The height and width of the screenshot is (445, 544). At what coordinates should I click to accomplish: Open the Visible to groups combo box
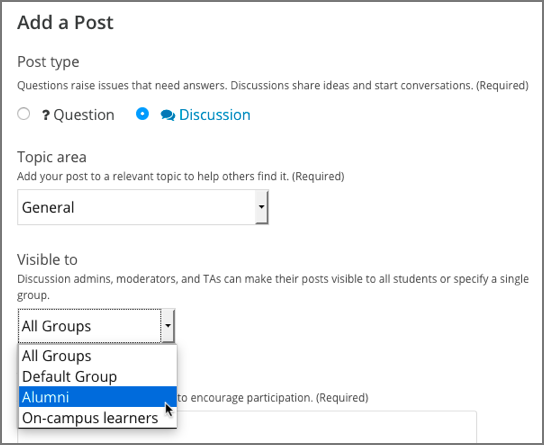click(96, 326)
